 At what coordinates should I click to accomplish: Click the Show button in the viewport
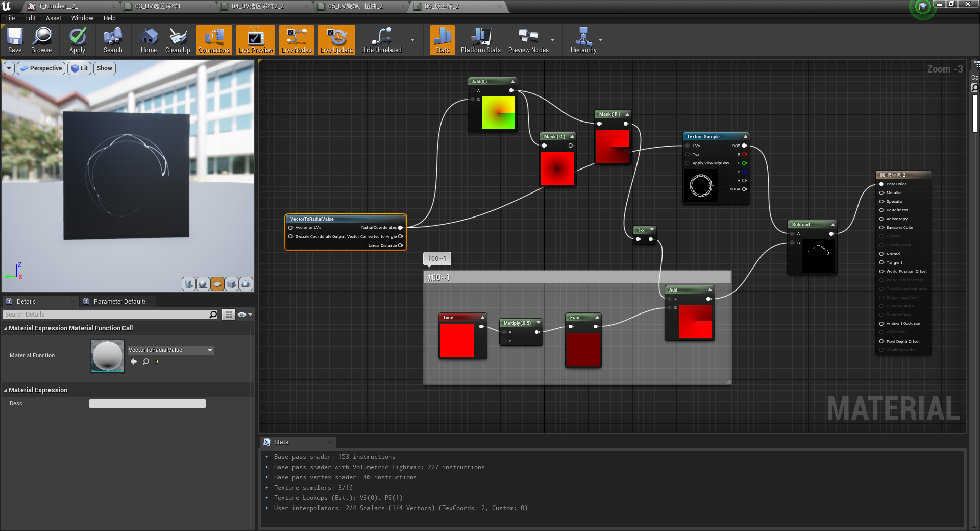pyautogui.click(x=104, y=68)
